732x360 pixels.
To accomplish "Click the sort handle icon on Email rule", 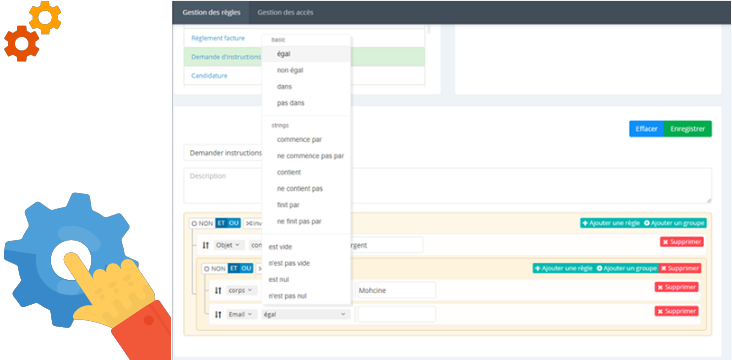I will pyautogui.click(x=218, y=315).
